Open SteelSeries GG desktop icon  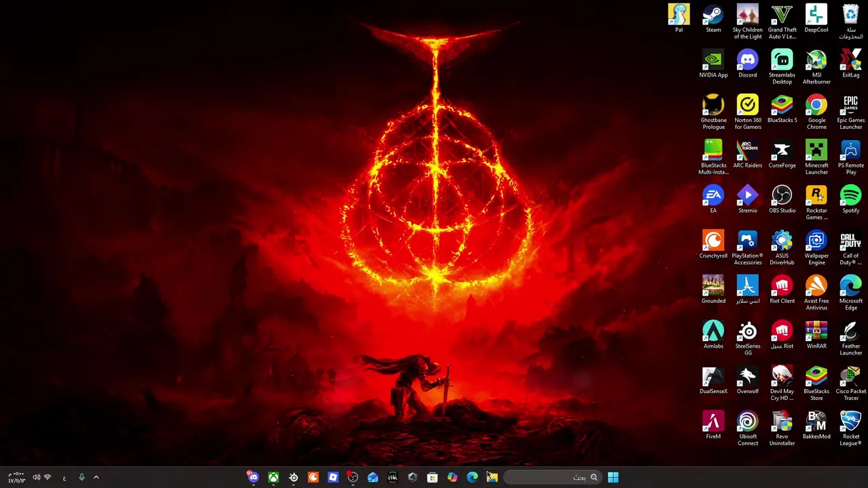pyautogui.click(x=747, y=338)
